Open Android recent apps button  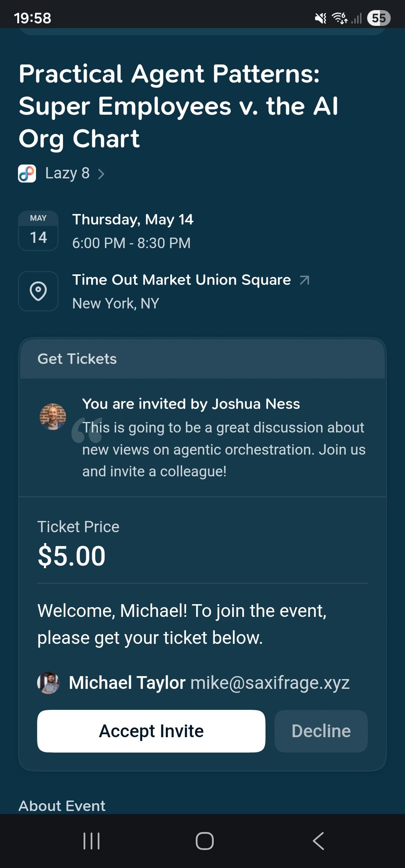coord(91,841)
